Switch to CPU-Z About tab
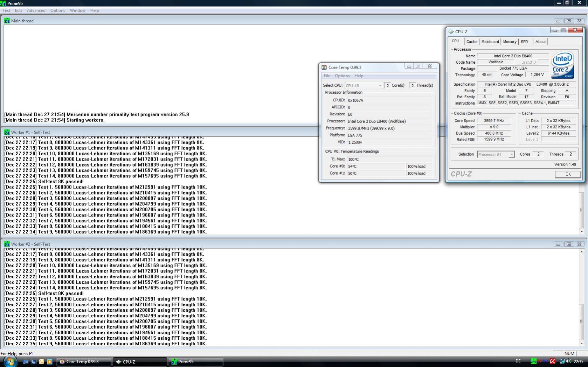588x367 pixels. (540, 42)
